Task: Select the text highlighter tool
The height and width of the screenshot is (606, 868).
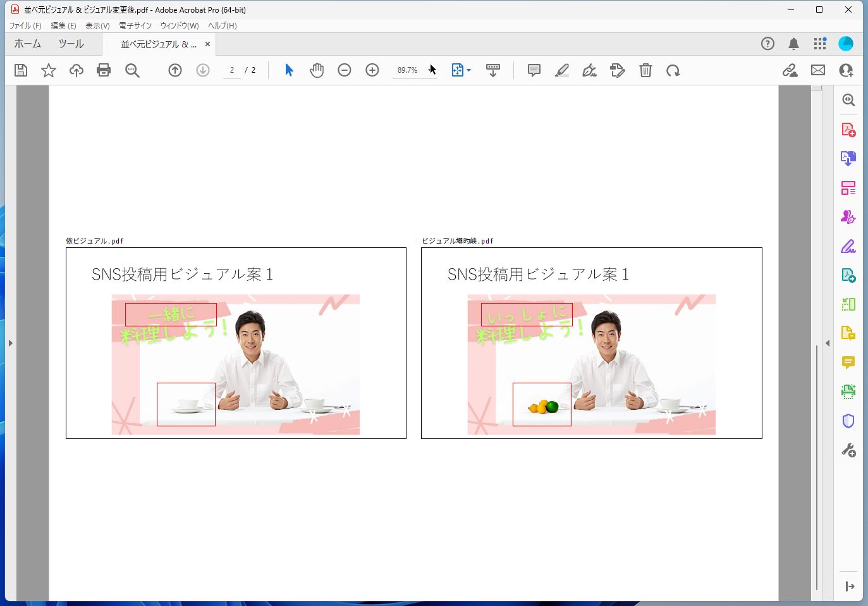Action: click(x=561, y=70)
